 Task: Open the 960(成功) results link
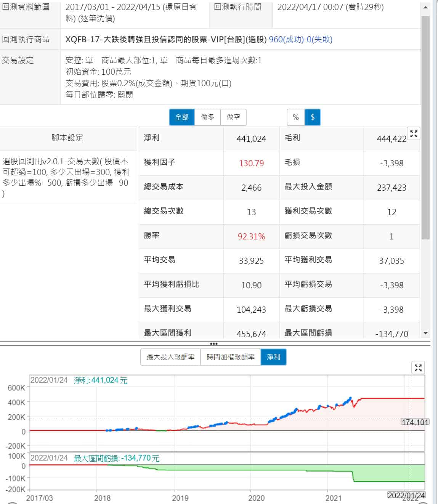(x=286, y=39)
